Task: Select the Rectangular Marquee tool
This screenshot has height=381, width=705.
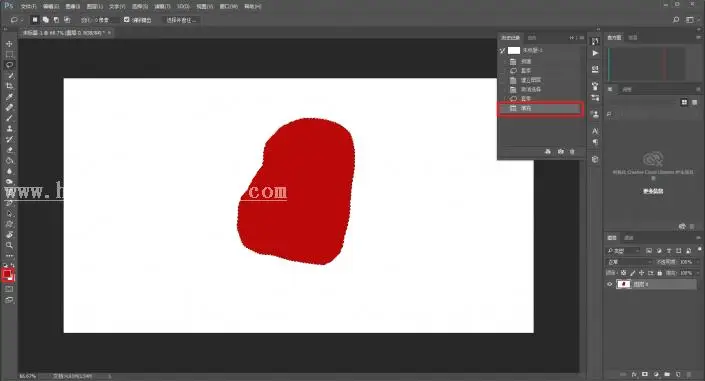Action: 9,54
